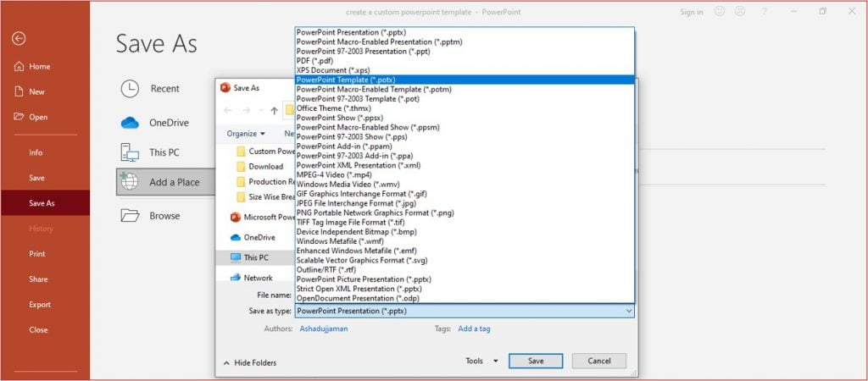Image resolution: width=868 pixels, height=381 pixels.
Task: Choose XPS Document (*.xps) file type
Action: coord(465,70)
